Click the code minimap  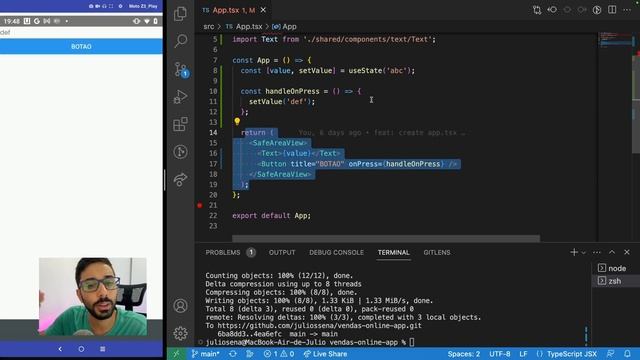[x=616, y=40]
